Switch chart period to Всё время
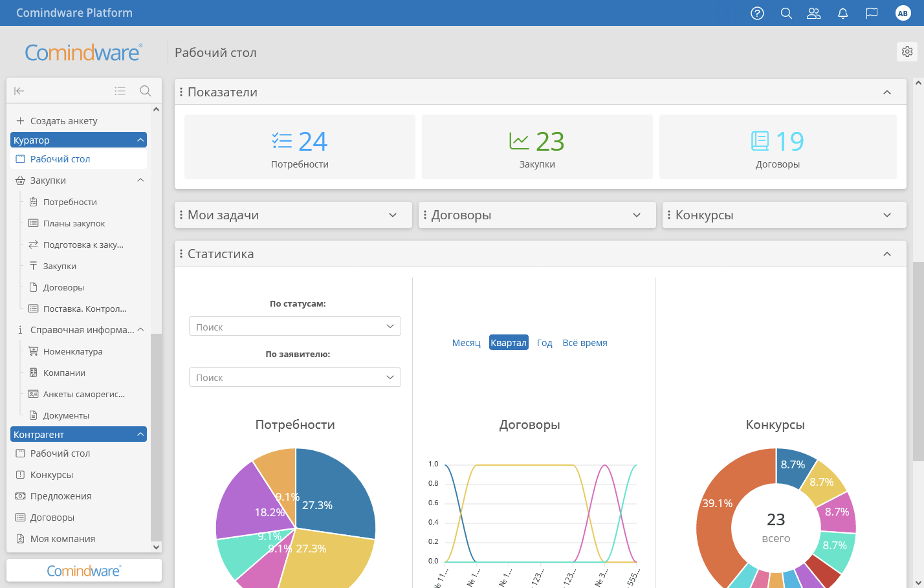 tap(585, 343)
